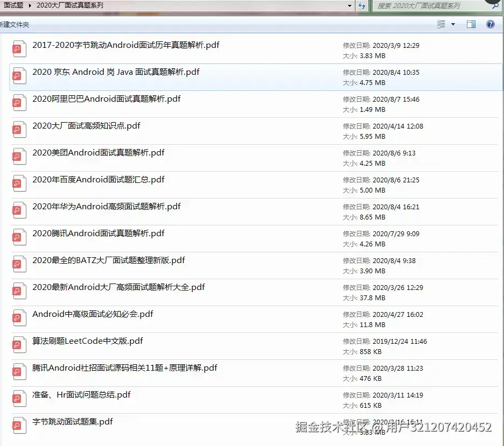Select file name 2020年华为Android高频面试题解析.pdf
The image size is (504, 446).
(x=107, y=207)
